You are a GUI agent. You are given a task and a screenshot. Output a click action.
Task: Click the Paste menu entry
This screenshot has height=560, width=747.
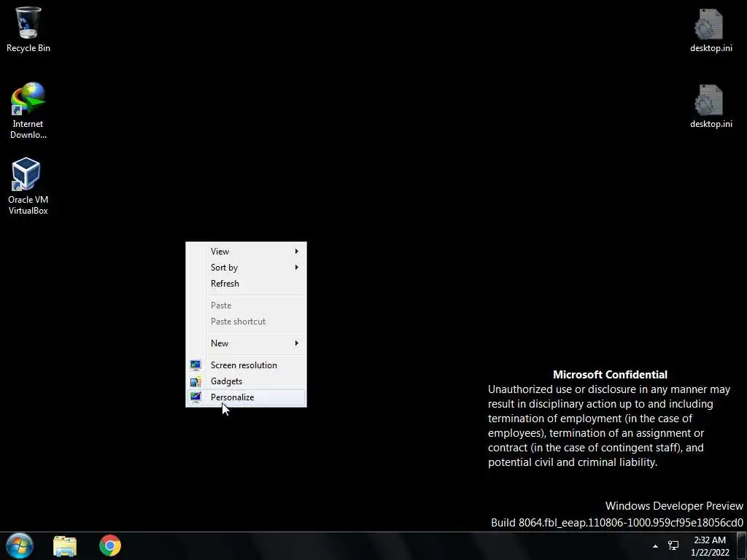point(246,306)
